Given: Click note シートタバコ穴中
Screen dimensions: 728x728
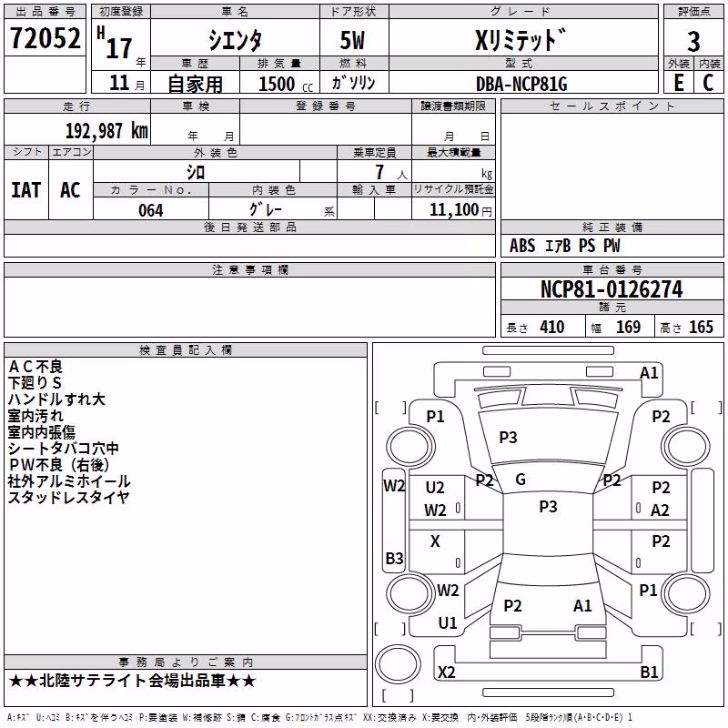Looking at the screenshot, I should tap(63, 449).
